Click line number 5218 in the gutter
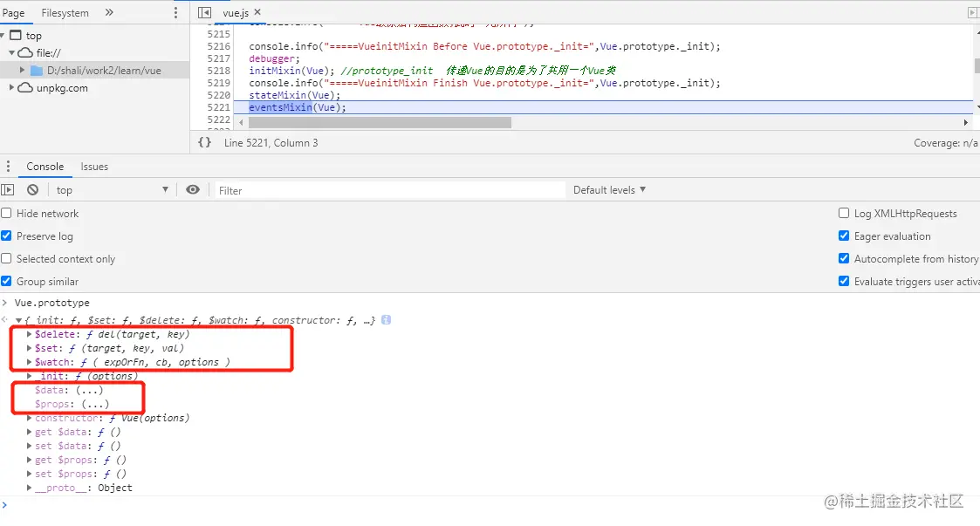The width and height of the screenshot is (980, 526). tap(219, 71)
